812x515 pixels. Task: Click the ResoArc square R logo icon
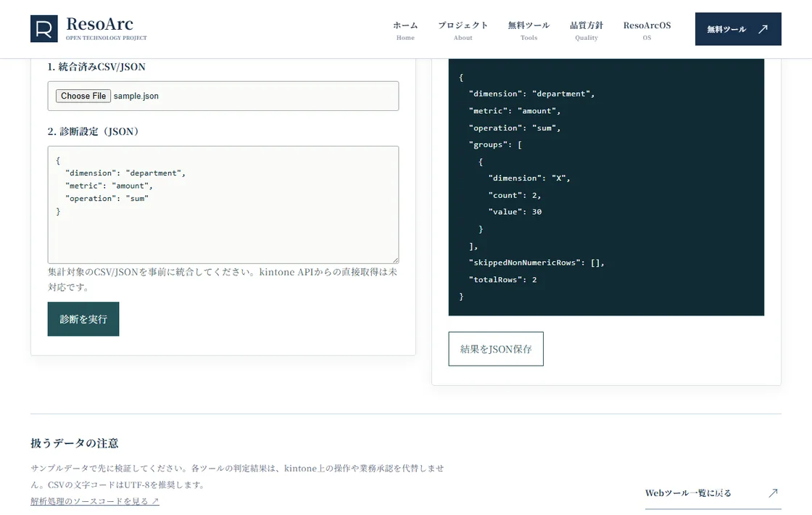[x=44, y=28]
